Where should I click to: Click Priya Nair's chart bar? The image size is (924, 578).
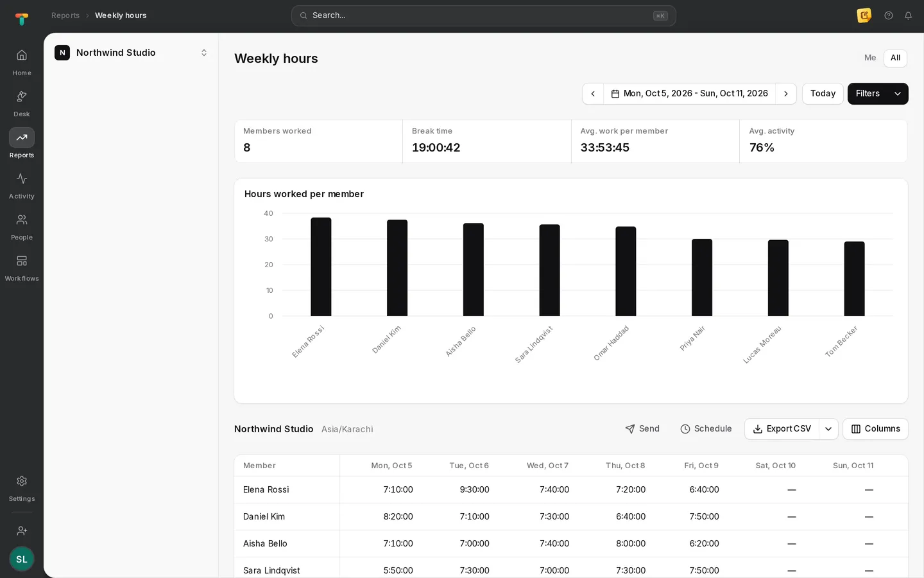pos(702,277)
